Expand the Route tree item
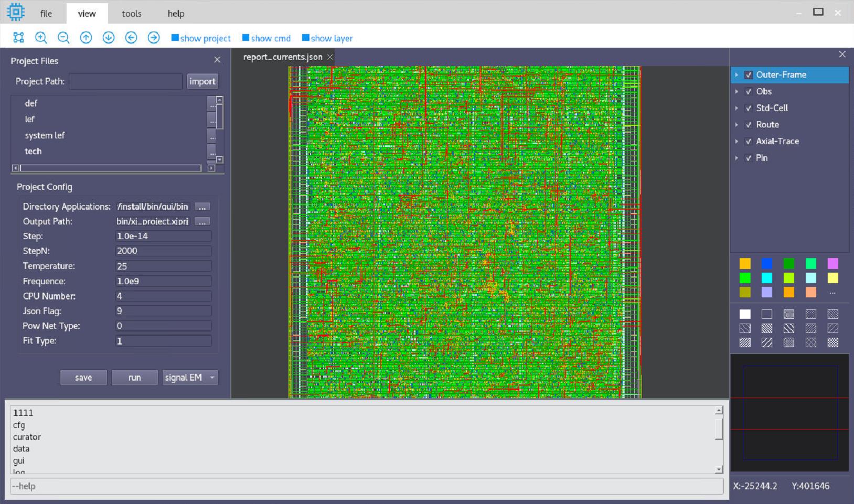The width and height of the screenshot is (854, 504). click(736, 125)
